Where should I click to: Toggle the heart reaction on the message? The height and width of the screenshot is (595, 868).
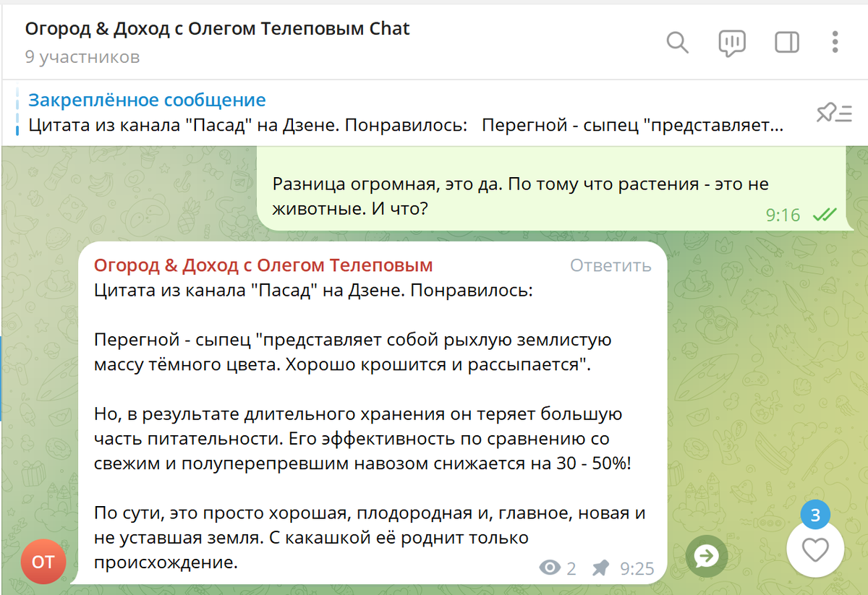pos(816,550)
